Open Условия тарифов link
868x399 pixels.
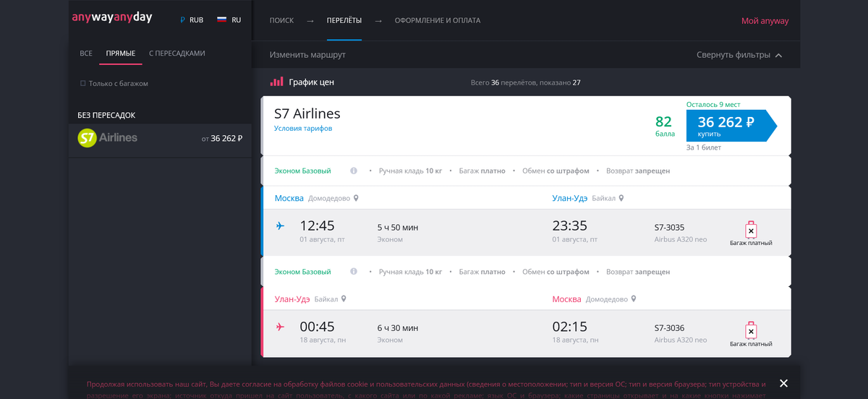point(303,129)
